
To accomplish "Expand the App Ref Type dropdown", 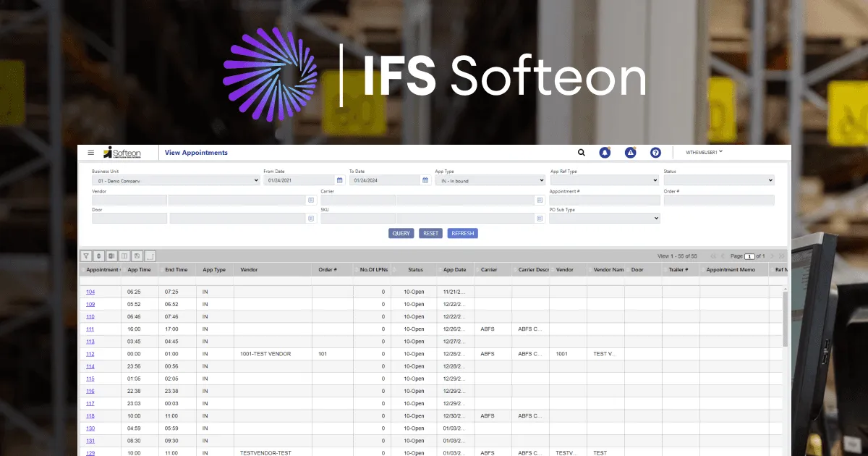I will click(x=604, y=180).
